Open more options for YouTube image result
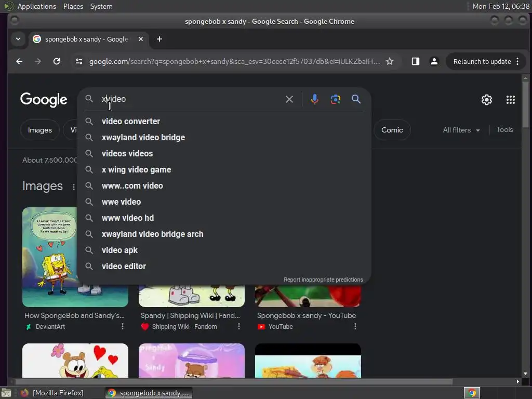This screenshot has height=399, width=532. 355,326
